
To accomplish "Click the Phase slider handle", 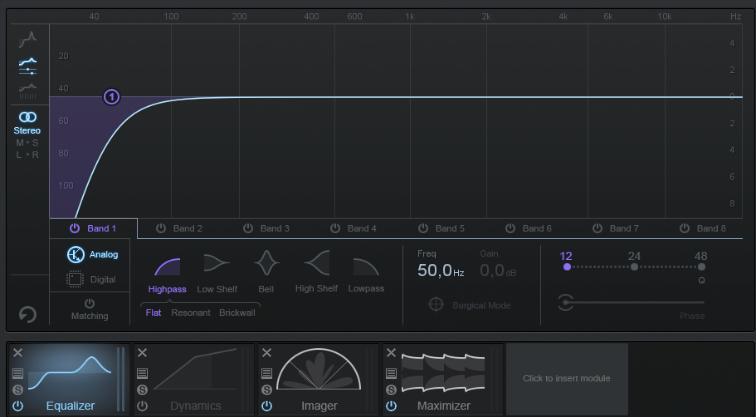I will [565, 303].
